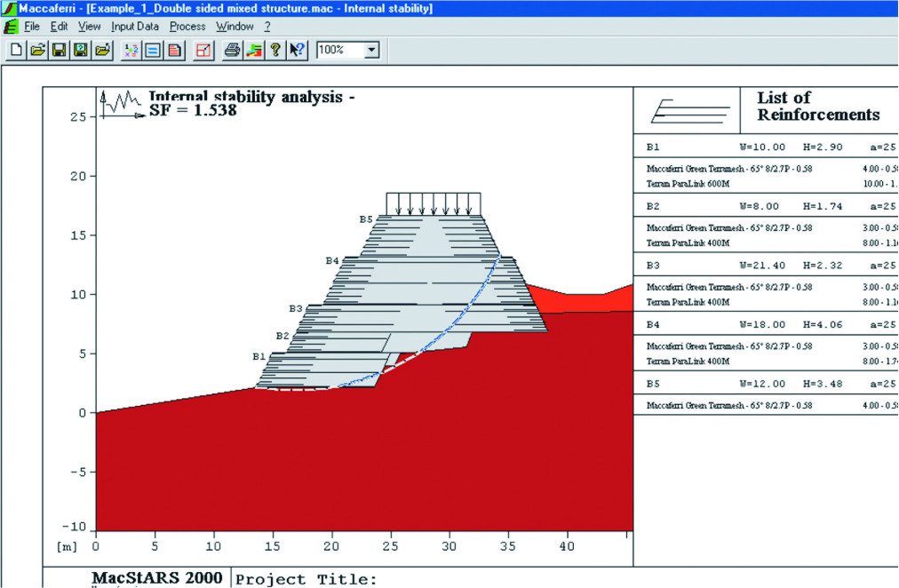Click the H=3.48 value in B5 row
899x588 pixels.
(x=823, y=384)
